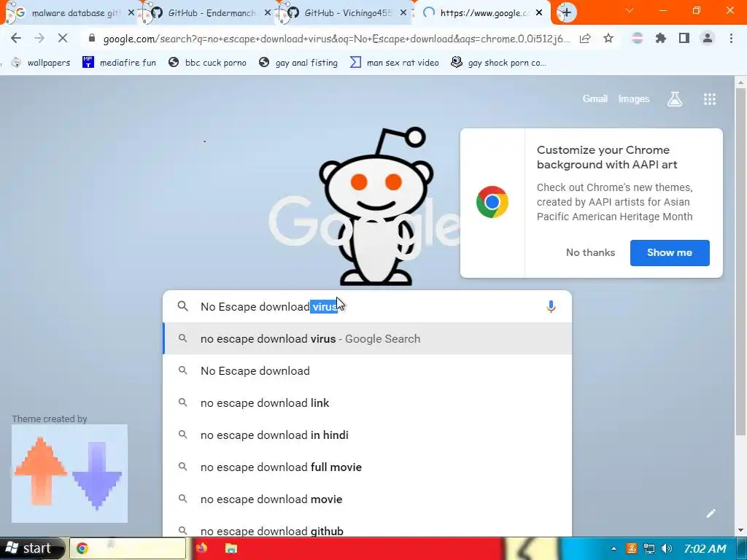Viewport: 747px width, 560px height.
Task: Open the mediafire fun bookmark
Action: pos(119,63)
